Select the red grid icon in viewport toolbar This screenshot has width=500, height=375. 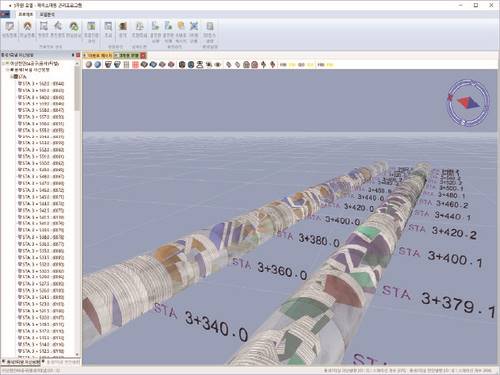[x=135, y=64]
